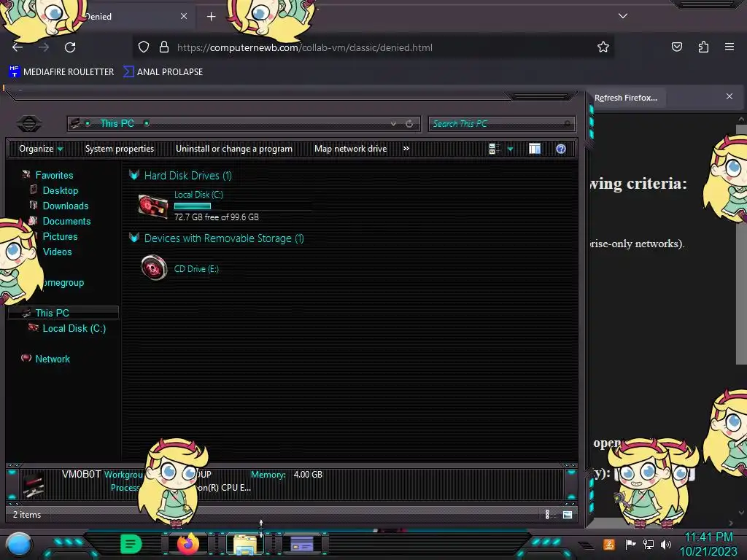Select Downloads in Favorites
This screenshot has width=747, height=560.
[x=65, y=206]
